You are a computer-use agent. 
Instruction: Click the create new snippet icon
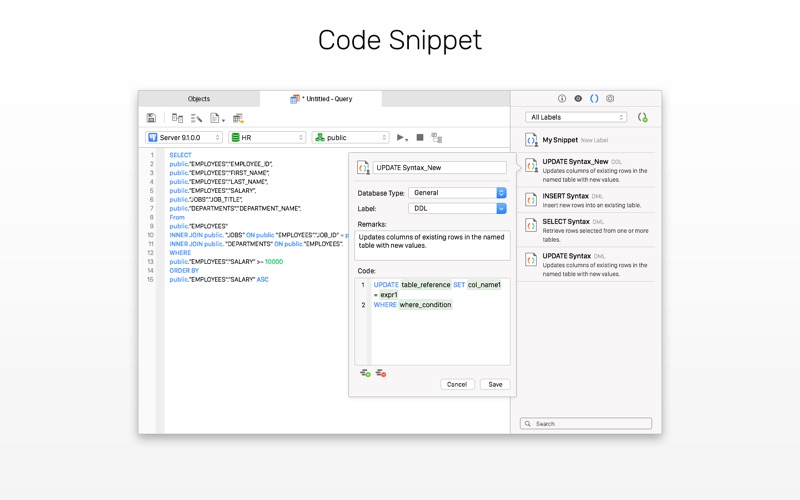click(642, 117)
